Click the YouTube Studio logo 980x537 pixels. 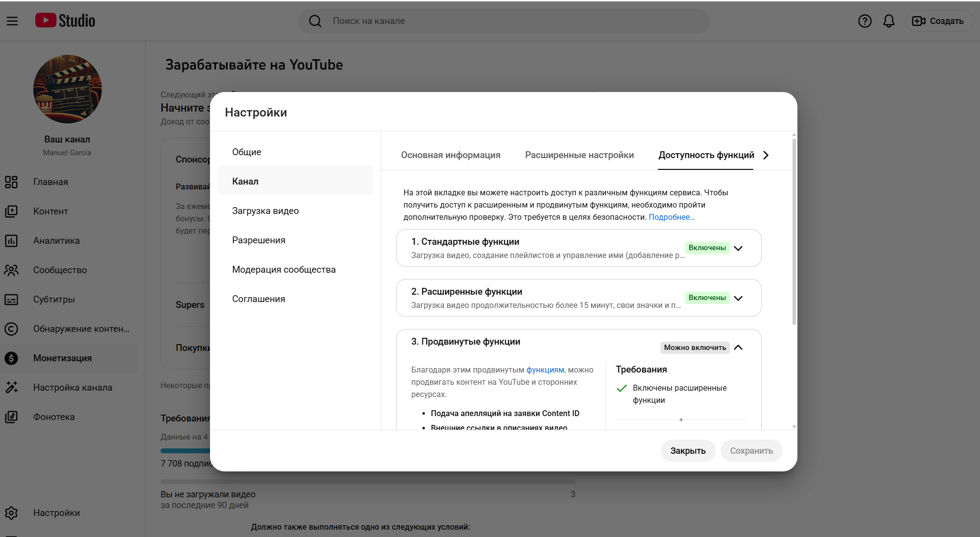point(65,21)
